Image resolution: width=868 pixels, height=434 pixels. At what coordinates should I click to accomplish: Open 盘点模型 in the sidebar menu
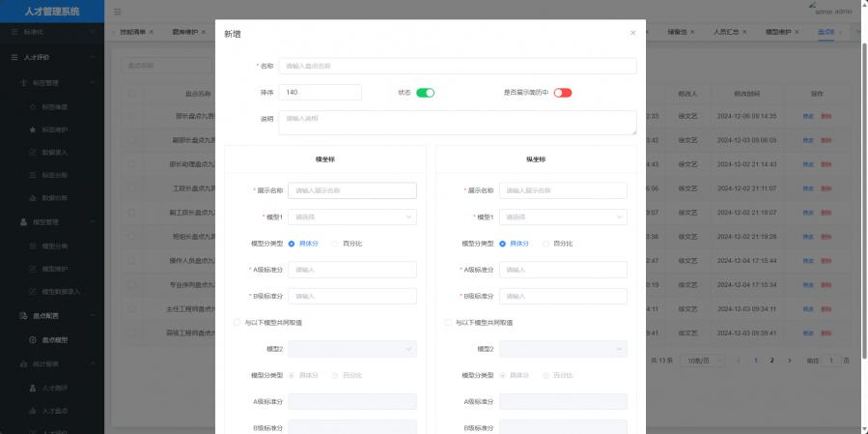point(55,340)
